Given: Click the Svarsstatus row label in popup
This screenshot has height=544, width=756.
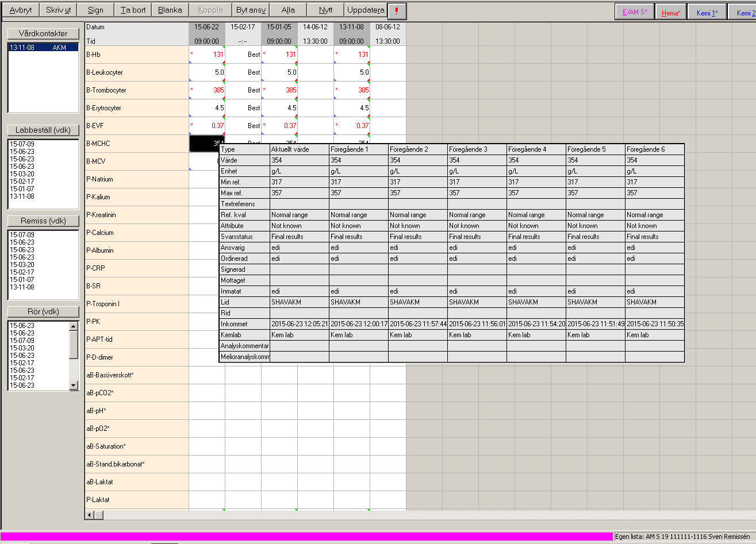Looking at the screenshot, I should click(244, 237).
